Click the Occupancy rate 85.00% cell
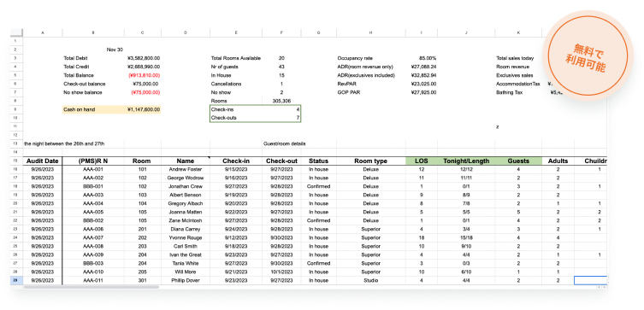The height and width of the screenshot is (310, 644). pos(422,58)
